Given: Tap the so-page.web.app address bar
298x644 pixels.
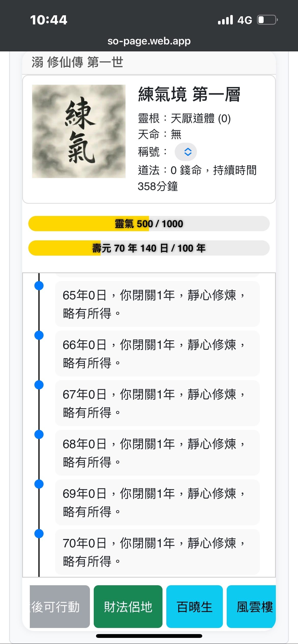Looking at the screenshot, I should click(149, 41).
